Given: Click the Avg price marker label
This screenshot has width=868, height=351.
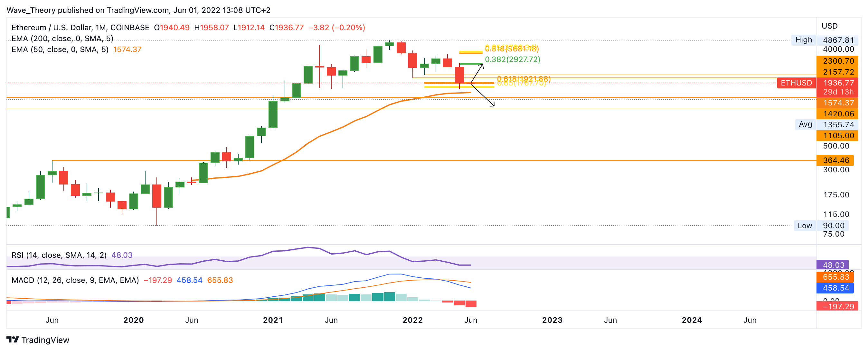Looking at the screenshot, I should 805,124.
